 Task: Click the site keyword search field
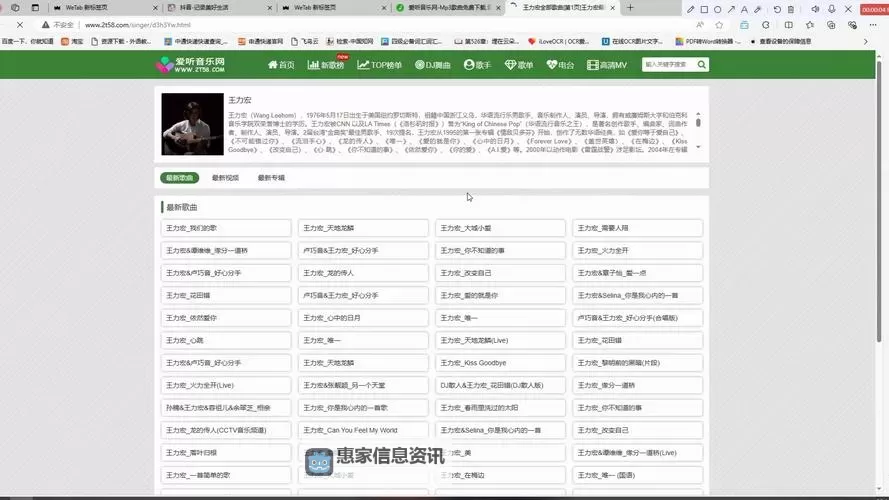tap(669, 65)
